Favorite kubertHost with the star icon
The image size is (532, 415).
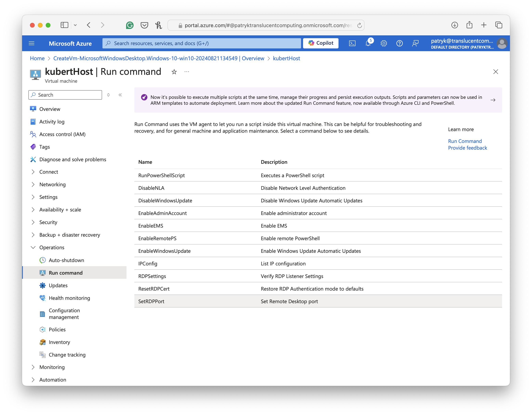[174, 72]
